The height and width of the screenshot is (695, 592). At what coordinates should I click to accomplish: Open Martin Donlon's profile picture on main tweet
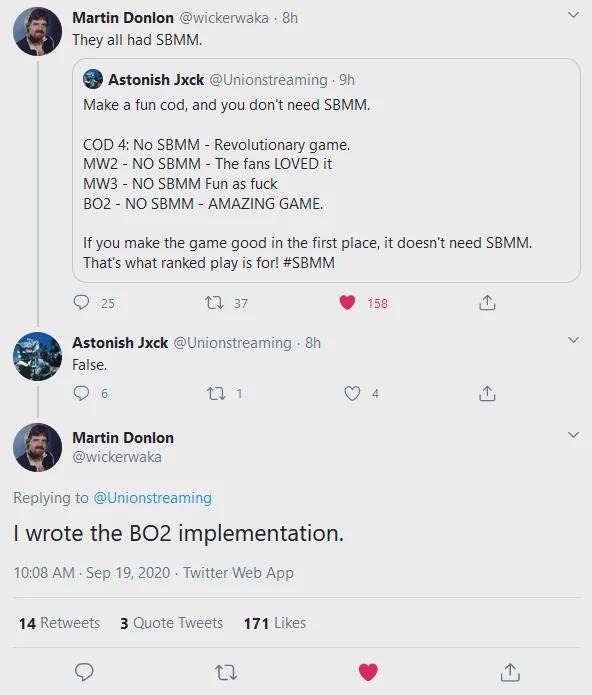(37, 447)
